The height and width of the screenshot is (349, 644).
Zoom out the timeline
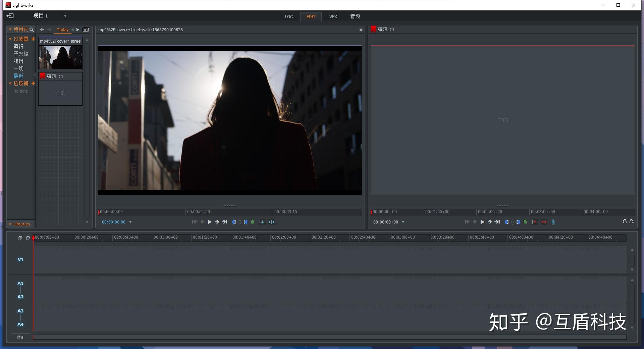[28, 238]
